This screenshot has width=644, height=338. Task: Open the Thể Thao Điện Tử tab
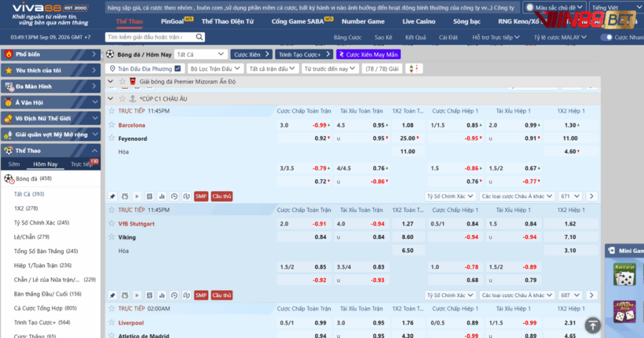click(228, 21)
